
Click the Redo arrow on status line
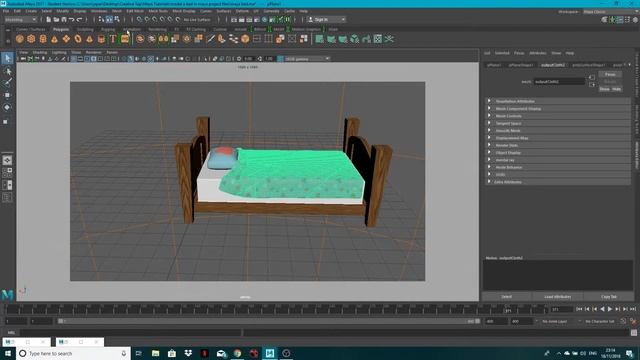79,19
